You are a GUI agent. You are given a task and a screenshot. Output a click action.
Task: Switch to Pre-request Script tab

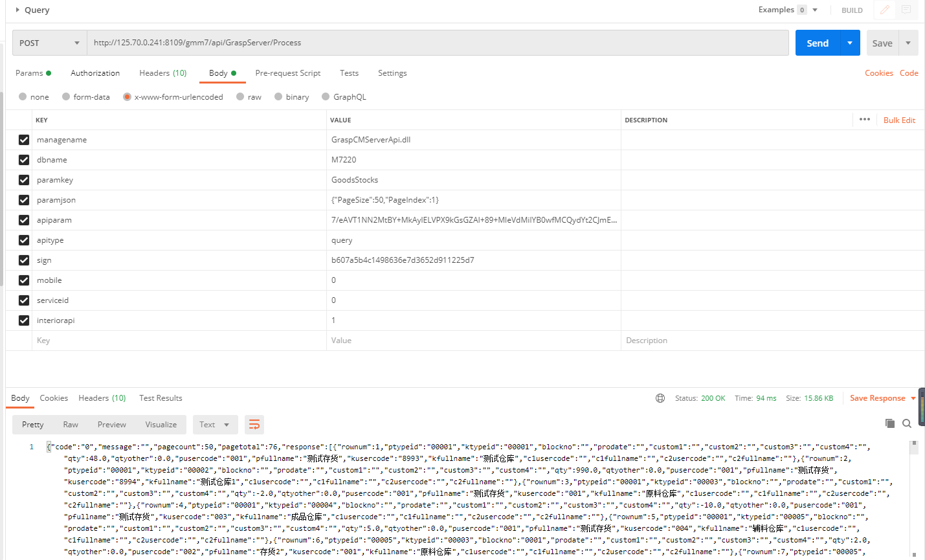coord(288,73)
